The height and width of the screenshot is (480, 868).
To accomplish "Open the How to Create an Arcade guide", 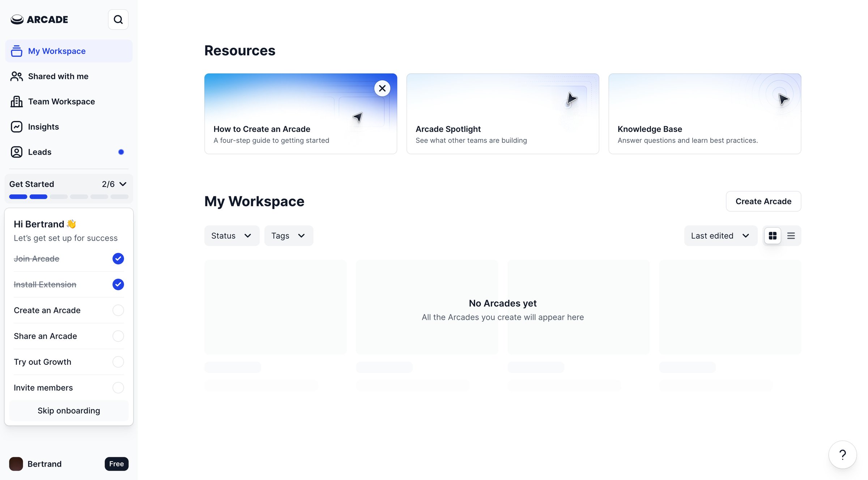I will point(301,114).
